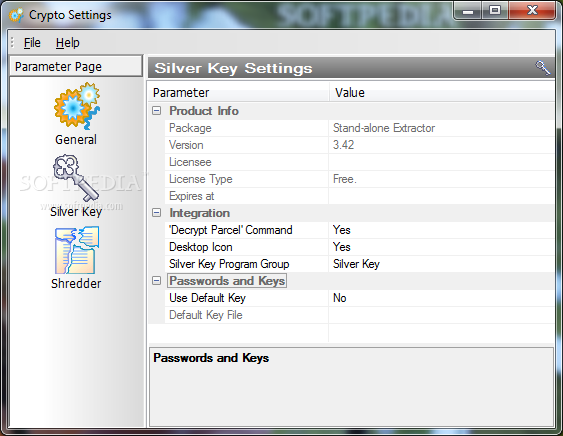
Task: Collapse the Passwords and Keys section
Action: [x=157, y=280]
